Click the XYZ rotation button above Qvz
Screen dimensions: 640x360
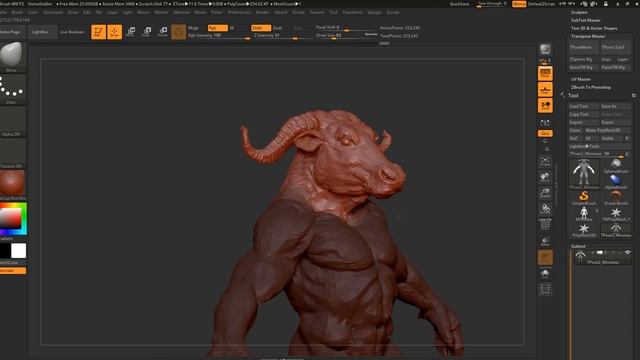coord(545,122)
